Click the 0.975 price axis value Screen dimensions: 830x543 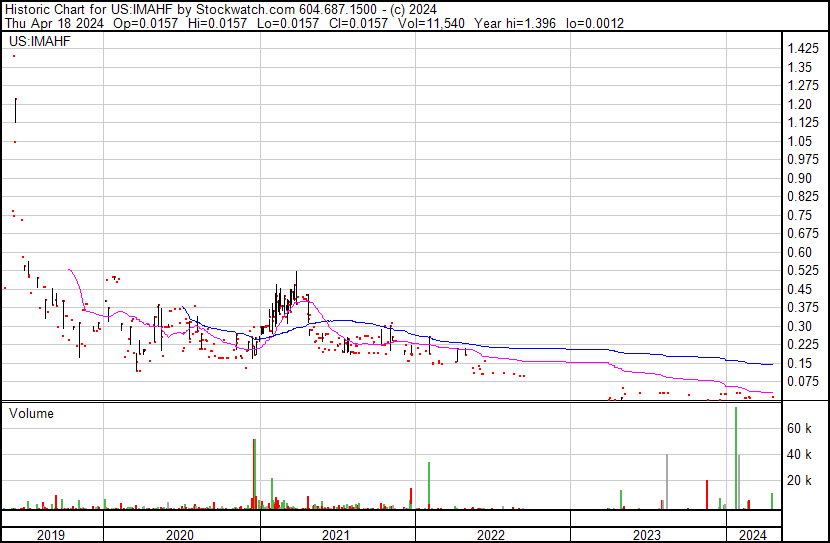(x=803, y=159)
